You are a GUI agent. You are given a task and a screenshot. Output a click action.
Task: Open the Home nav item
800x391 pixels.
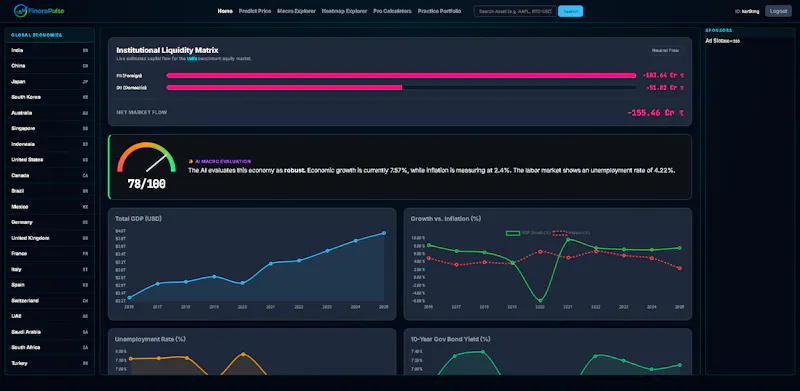pos(225,11)
